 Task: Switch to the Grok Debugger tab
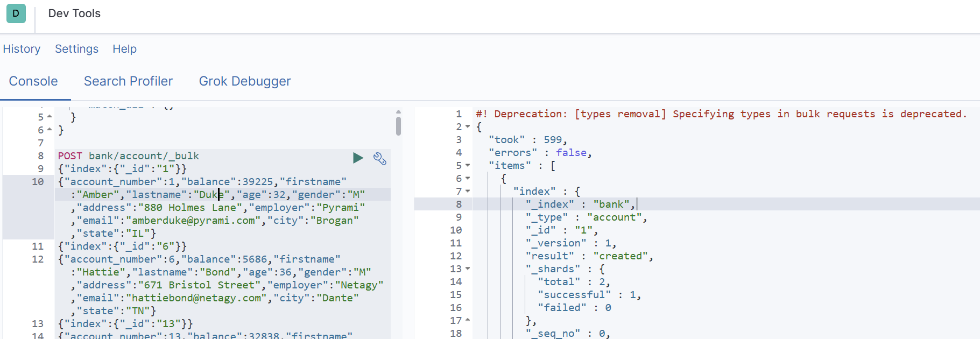245,81
